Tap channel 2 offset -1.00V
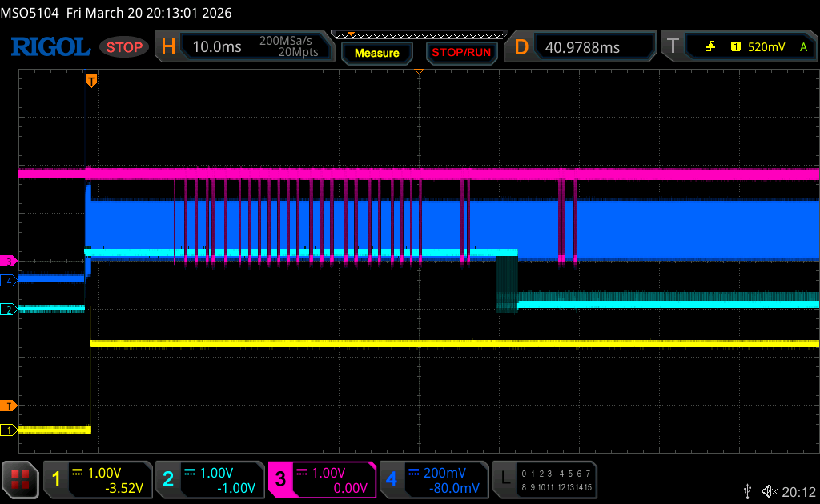This screenshot has width=820, height=504. coord(236,488)
